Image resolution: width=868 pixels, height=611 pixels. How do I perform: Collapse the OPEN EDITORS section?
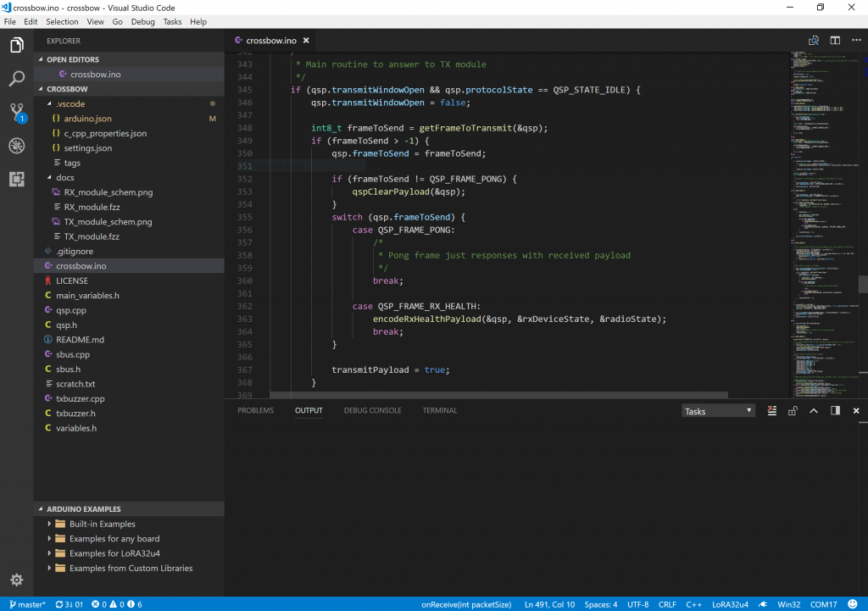point(72,58)
